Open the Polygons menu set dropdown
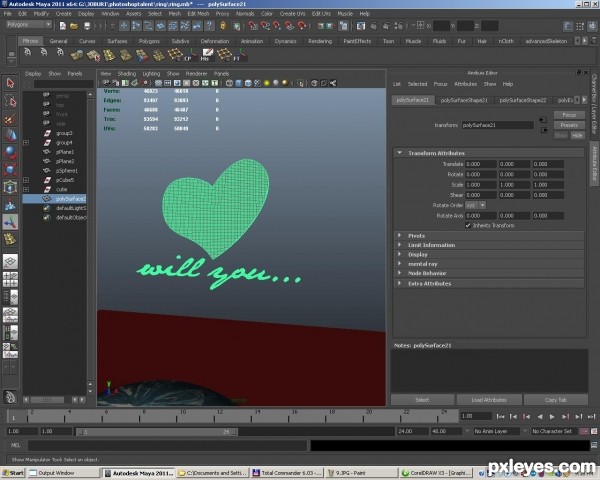This screenshot has width=600, height=480. (x=29, y=24)
